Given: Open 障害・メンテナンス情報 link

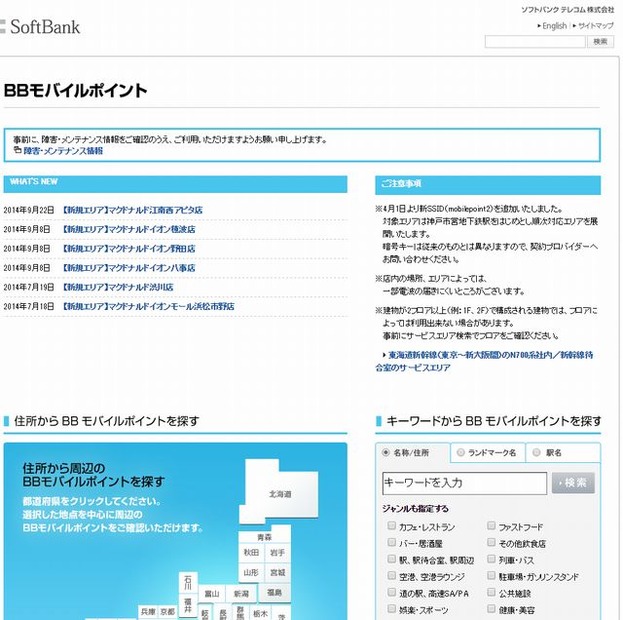Looking at the screenshot, I should 63,151.
